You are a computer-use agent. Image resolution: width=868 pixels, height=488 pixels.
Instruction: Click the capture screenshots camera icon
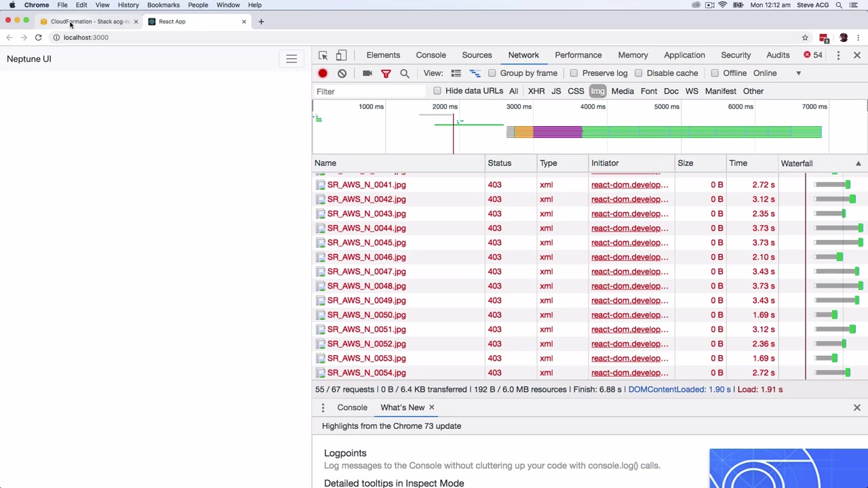(x=367, y=73)
